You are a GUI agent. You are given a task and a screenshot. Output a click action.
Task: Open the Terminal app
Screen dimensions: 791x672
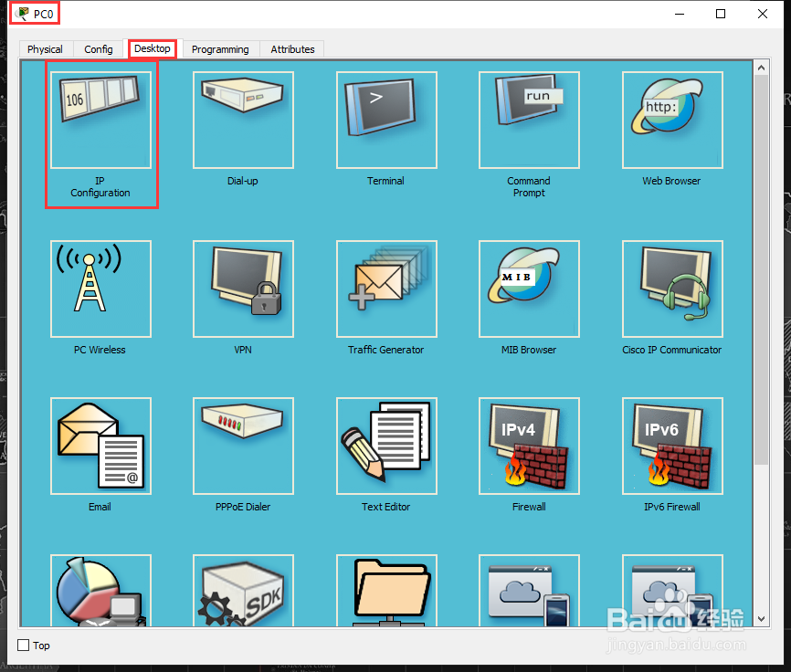click(x=386, y=120)
